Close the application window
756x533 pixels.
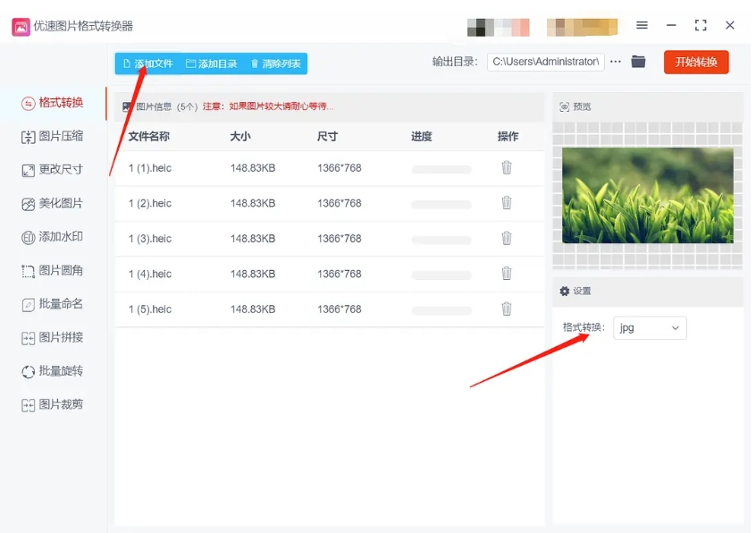click(730, 25)
